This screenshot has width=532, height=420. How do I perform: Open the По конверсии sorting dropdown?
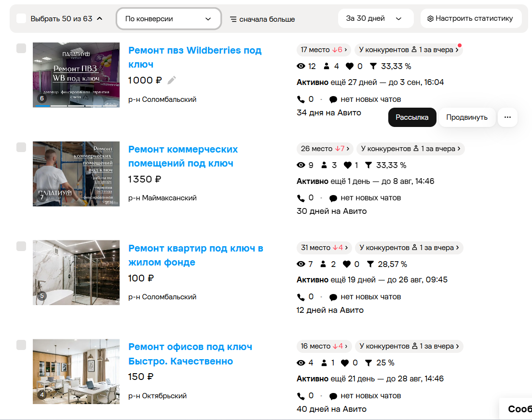(x=169, y=19)
